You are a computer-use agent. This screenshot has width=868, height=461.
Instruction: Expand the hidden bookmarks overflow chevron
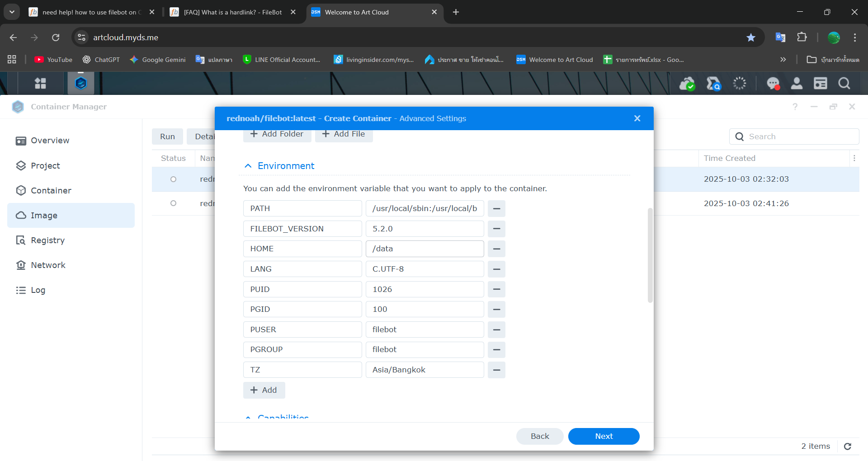coord(783,60)
